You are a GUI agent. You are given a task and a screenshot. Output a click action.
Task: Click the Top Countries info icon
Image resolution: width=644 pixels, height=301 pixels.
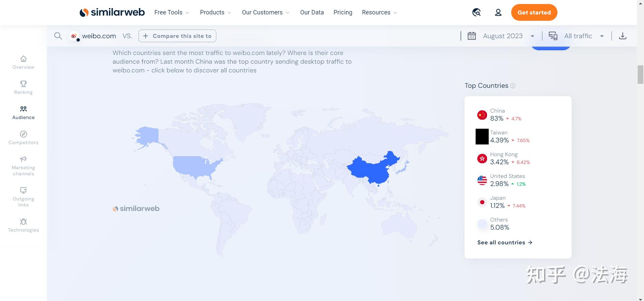point(513,86)
